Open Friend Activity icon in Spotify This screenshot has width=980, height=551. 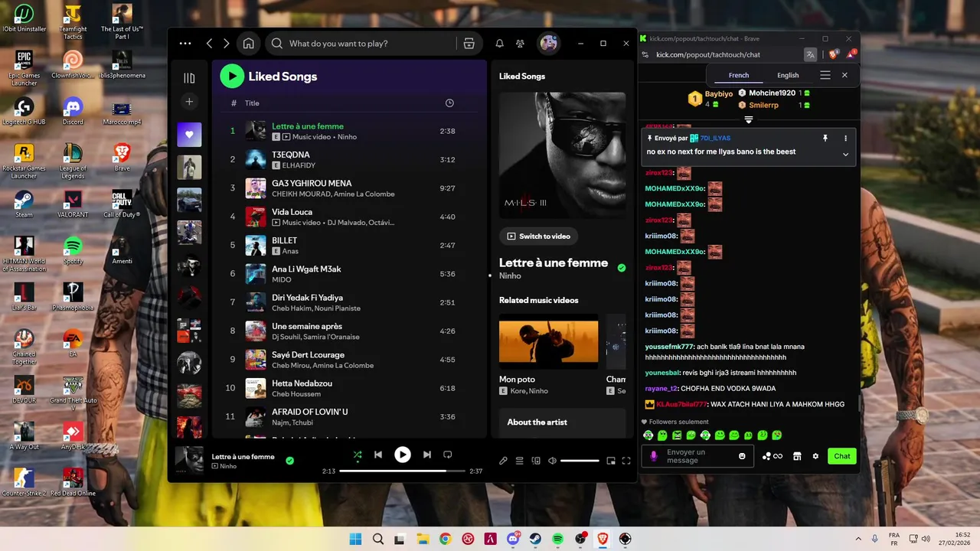coord(521,44)
